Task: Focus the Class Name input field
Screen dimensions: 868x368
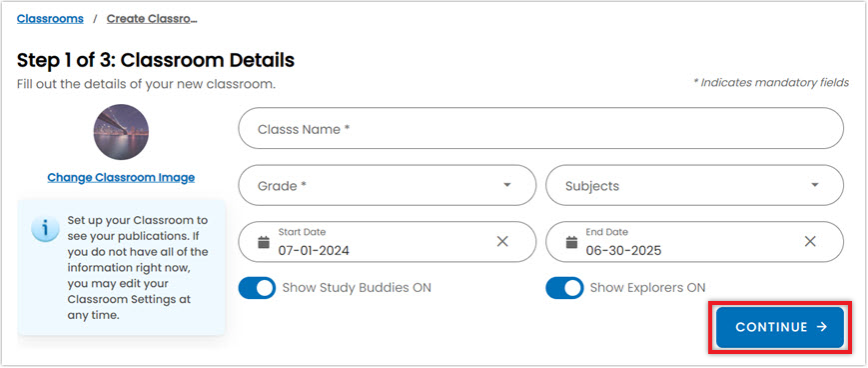Action: tap(540, 129)
